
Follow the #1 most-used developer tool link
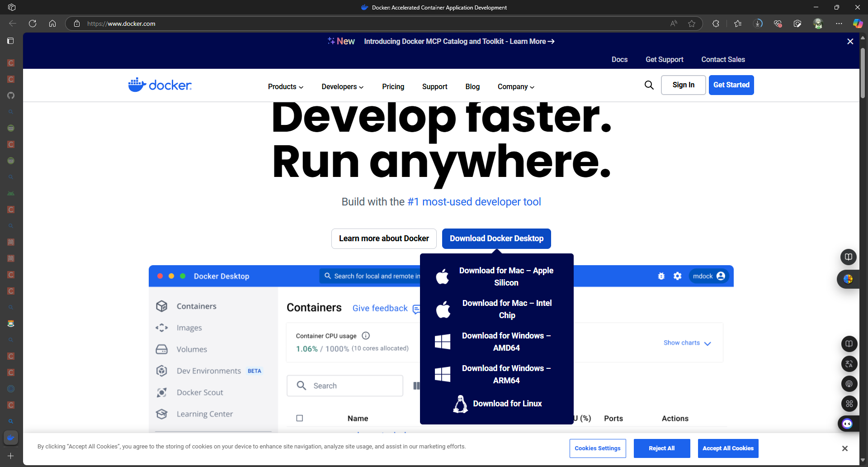click(474, 202)
